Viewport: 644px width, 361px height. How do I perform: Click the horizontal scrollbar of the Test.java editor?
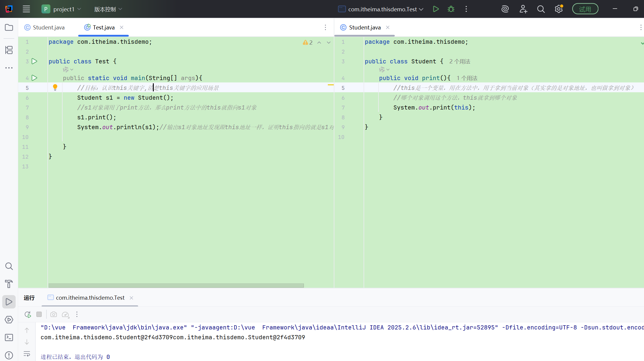pos(176,285)
